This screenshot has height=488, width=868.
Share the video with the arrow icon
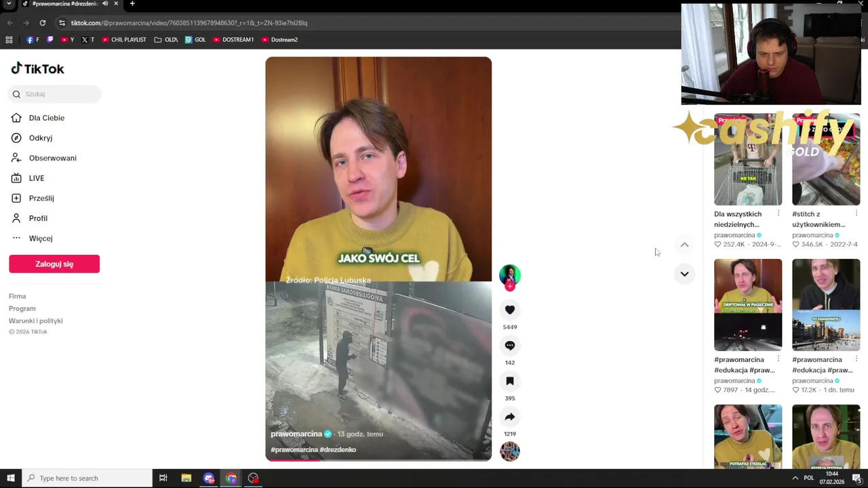coord(510,417)
